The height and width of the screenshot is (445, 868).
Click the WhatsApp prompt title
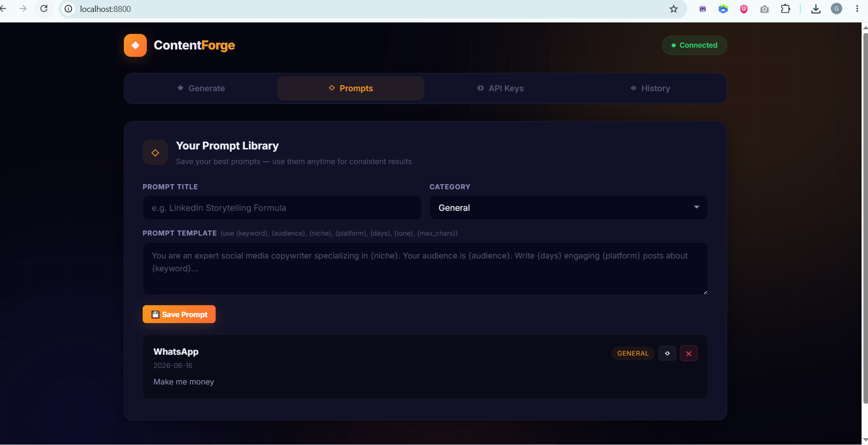176,352
